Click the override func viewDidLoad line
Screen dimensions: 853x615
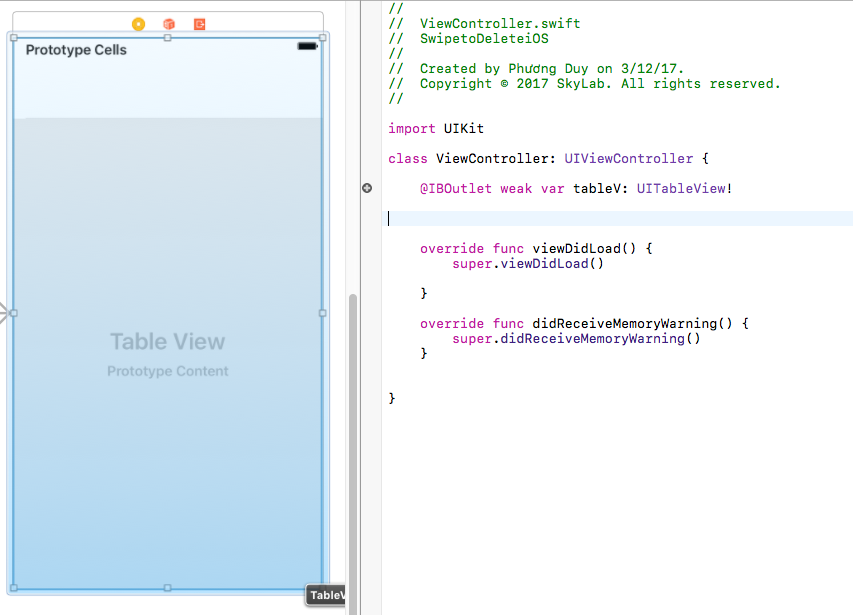536,249
